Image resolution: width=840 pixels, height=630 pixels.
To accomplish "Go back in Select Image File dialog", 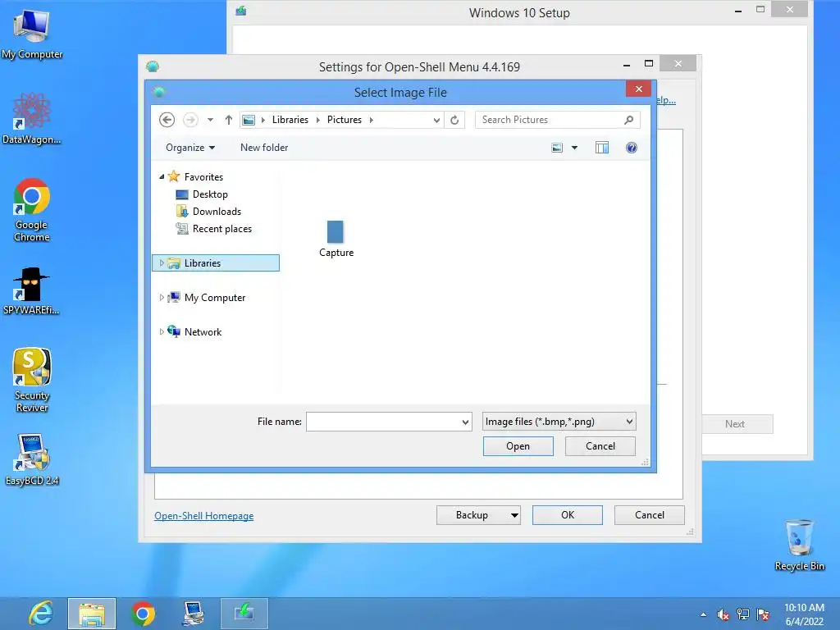I will pyautogui.click(x=167, y=120).
